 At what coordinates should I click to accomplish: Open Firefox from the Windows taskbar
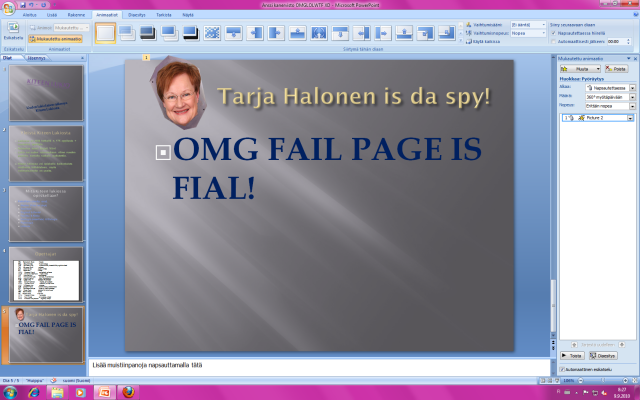pyautogui.click(x=128, y=391)
